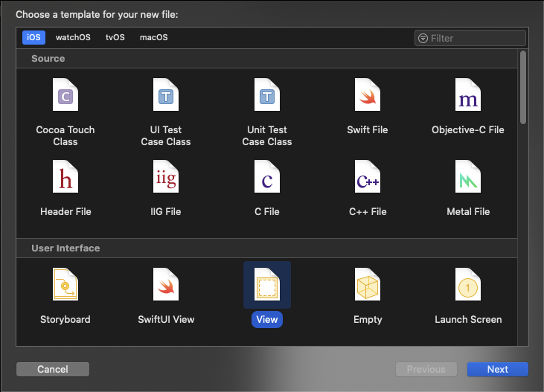Click the "Launch Screen" label text
Image resolution: width=544 pixels, height=392 pixels.
[468, 319]
